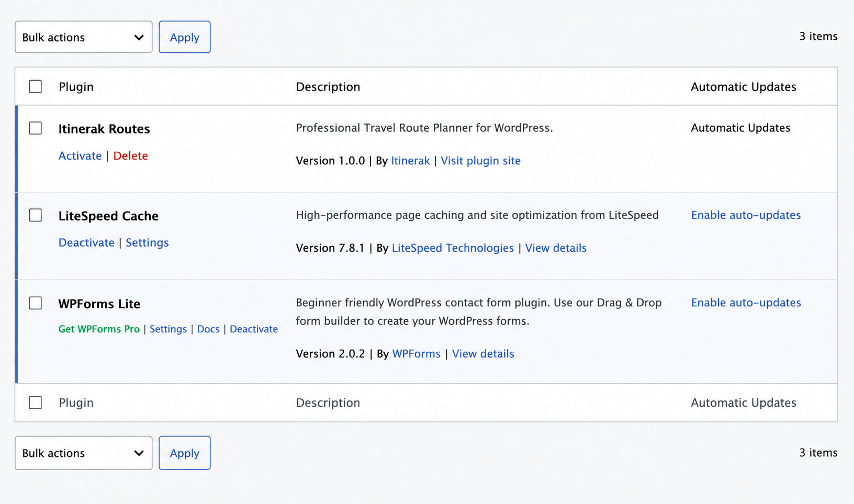The image size is (854, 504).
Task: Open WPForms Lite Docs link
Action: click(x=208, y=329)
